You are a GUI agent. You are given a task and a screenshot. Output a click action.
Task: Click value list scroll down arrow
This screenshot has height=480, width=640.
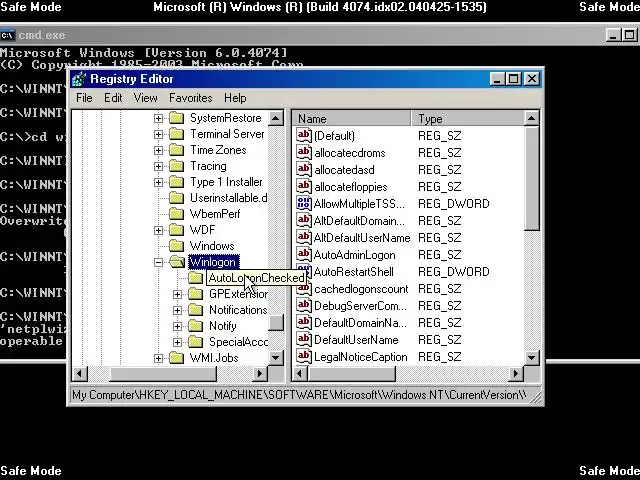(531, 358)
